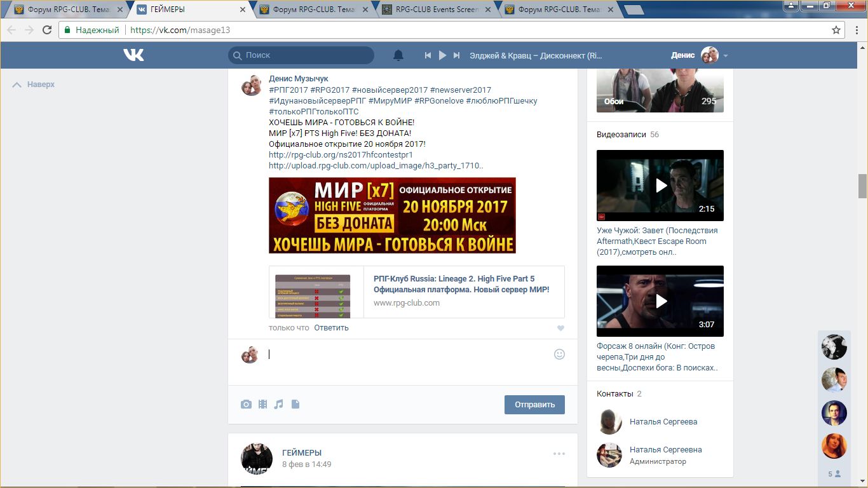Open the ГЕЙМЕРЫ post options ellipsis menu

(559, 454)
